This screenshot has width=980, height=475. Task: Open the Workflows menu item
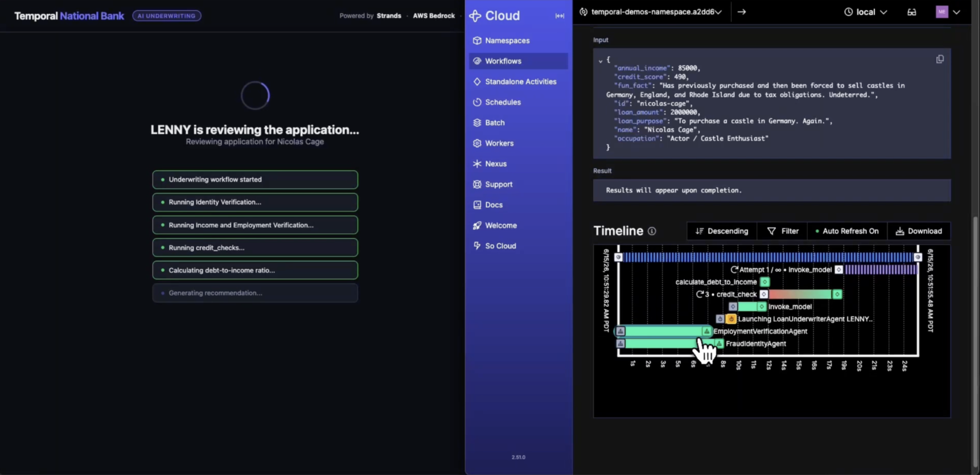tap(518, 61)
